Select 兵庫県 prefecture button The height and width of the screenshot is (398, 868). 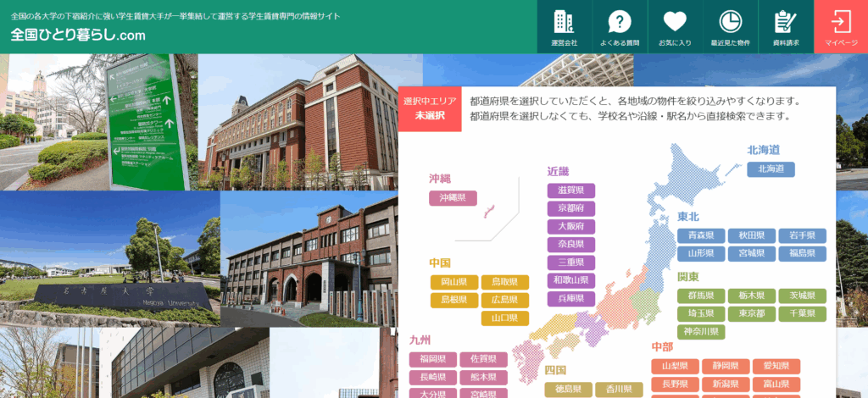(571, 298)
